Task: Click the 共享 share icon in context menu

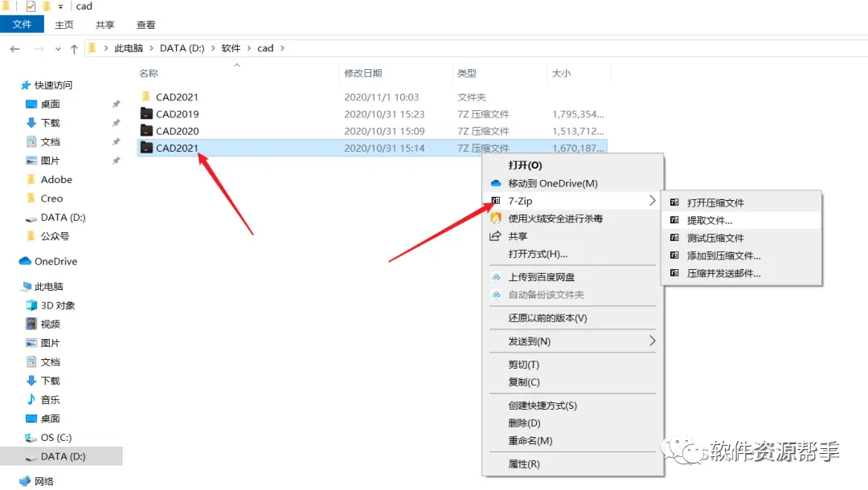Action: click(x=495, y=236)
